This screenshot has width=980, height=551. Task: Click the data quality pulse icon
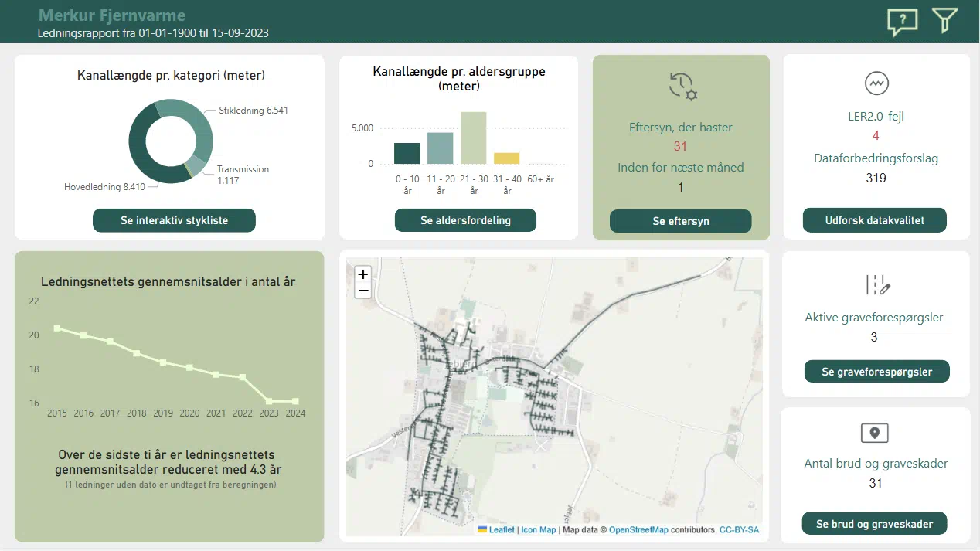tap(876, 83)
